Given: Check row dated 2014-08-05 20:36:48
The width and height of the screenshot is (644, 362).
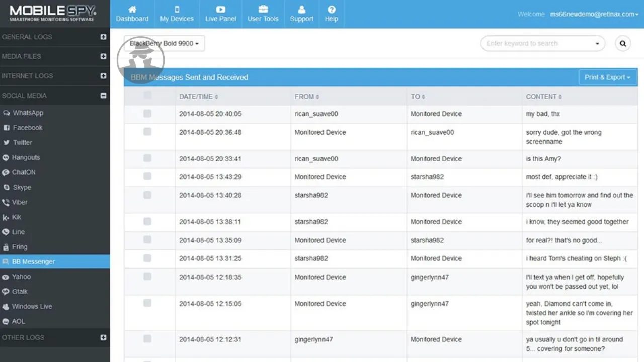Looking at the screenshot, I should point(147,132).
